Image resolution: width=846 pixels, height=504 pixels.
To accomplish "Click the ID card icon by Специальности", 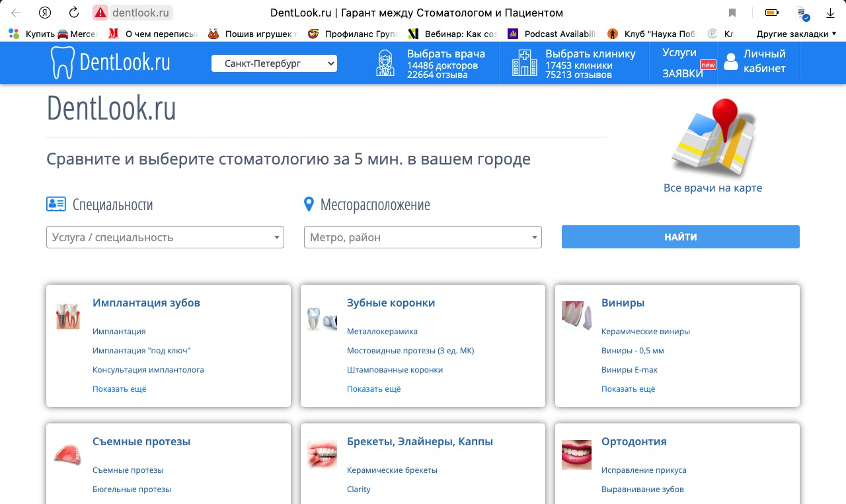I will coord(56,204).
